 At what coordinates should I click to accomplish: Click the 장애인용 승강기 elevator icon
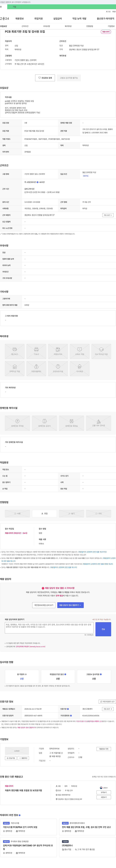pos(44,421)
